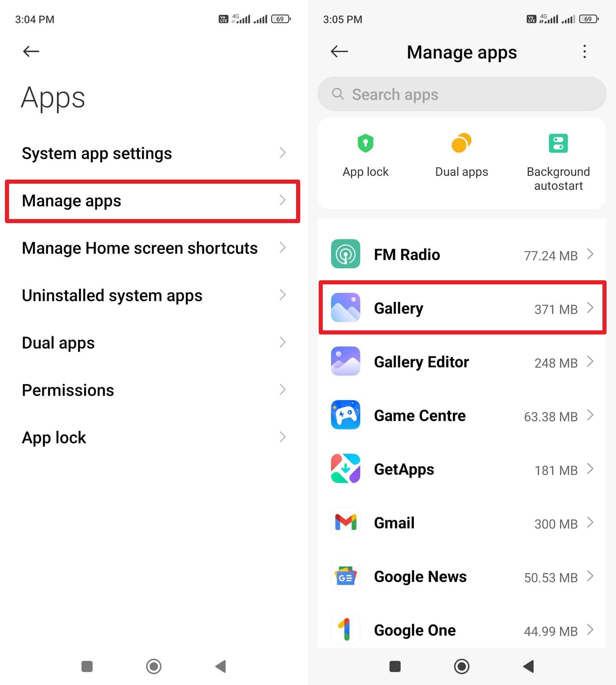This screenshot has height=685, width=616.
Task: Select Uninstalled system apps entry
Action: pos(153,295)
